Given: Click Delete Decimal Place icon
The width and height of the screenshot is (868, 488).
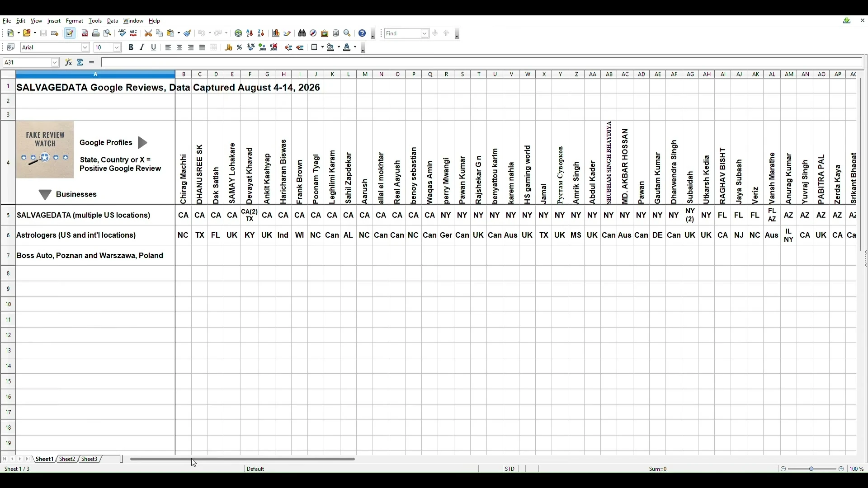Looking at the screenshot, I should coord(274,47).
